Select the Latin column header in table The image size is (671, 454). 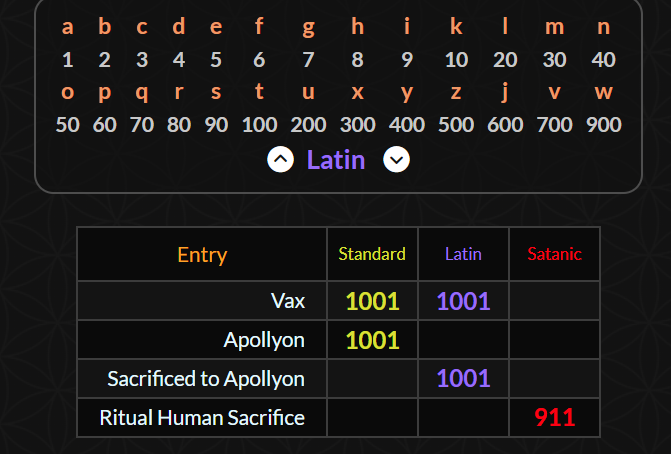pos(463,254)
